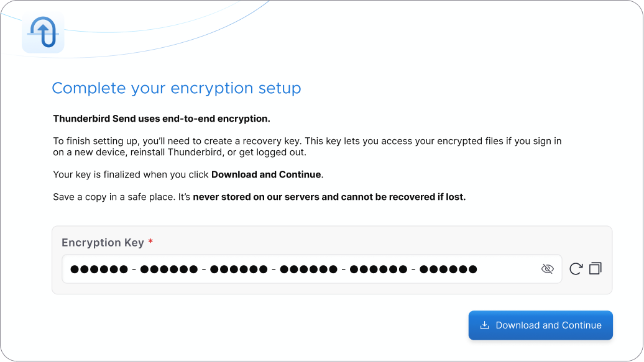Screen dimensions: 644x362
Task: Show the hidden encryption key
Action: coord(547,269)
